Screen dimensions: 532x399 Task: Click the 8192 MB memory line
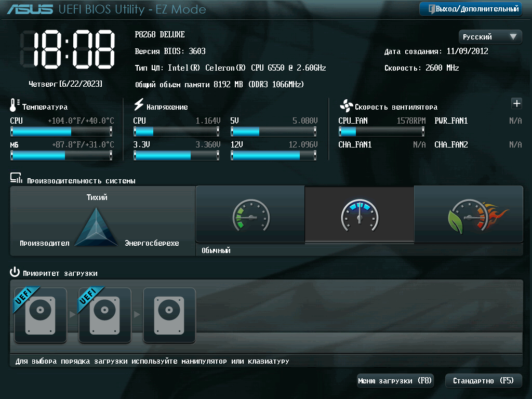tap(220, 85)
